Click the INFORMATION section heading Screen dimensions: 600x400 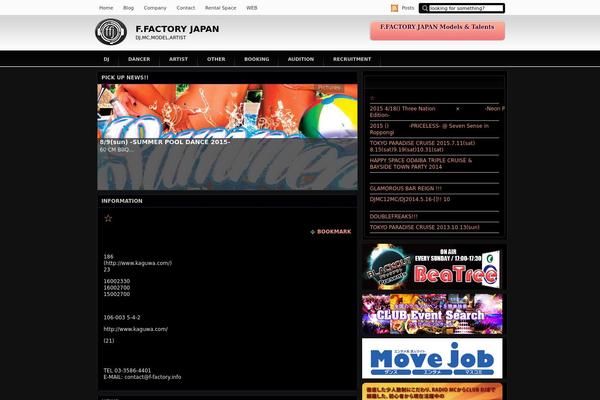[x=122, y=201]
